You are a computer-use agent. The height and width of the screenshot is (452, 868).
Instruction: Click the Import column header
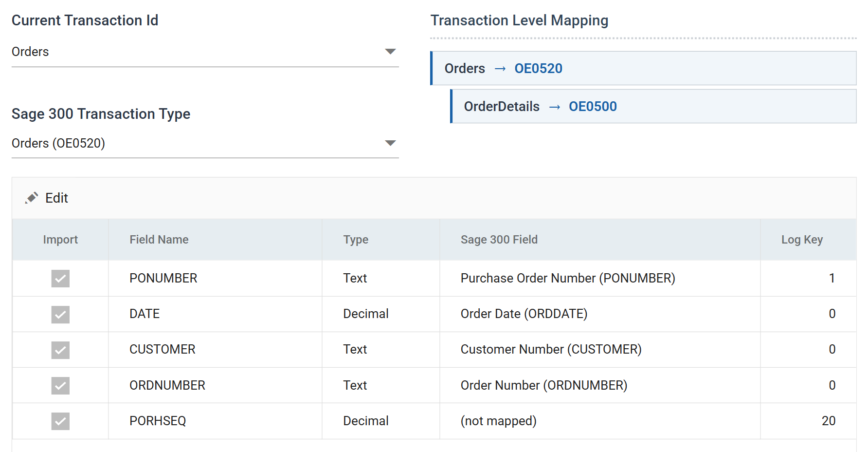[60, 240]
